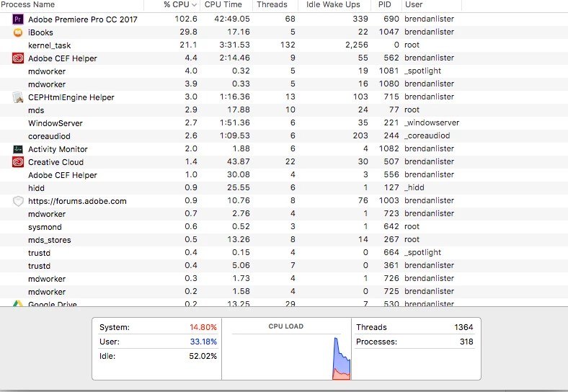Click the Creative Cloud app icon

tap(18, 162)
